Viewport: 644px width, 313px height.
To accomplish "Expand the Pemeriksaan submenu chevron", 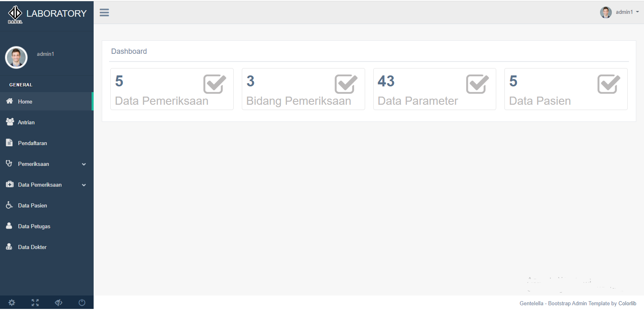I will pyautogui.click(x=84, y=164).
